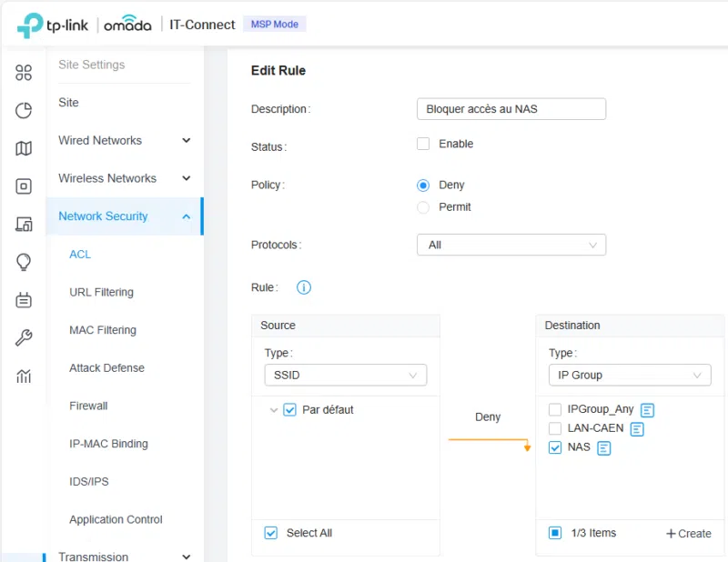Viewport: 728px width, 562px height.
Task: Open the Protocols dropdown
Action: point(511,245)
